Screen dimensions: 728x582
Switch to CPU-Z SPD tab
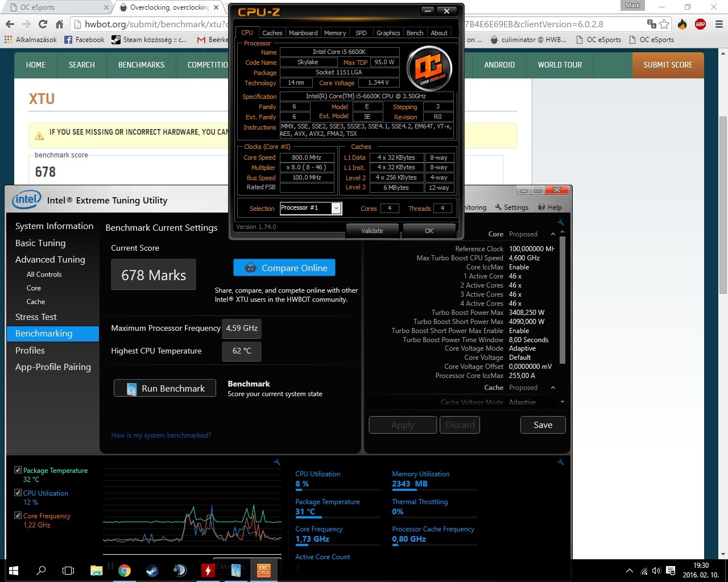pos(361,33)
